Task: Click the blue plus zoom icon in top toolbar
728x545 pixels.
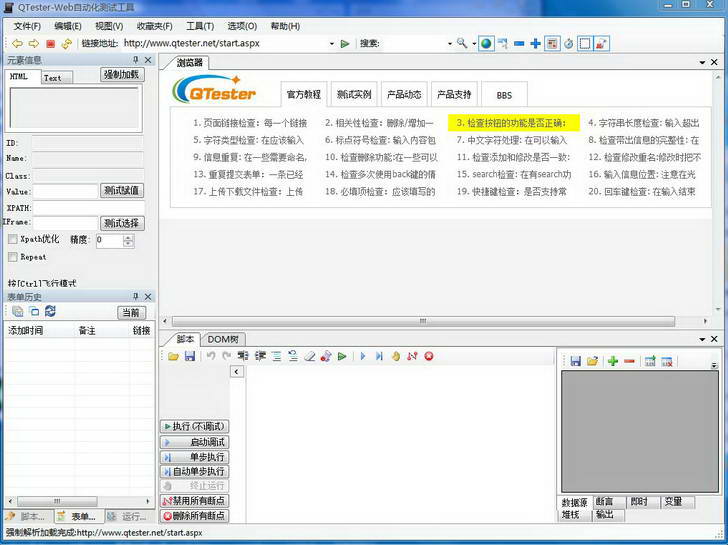Action: pyautogui.click(x=535, y=43)
